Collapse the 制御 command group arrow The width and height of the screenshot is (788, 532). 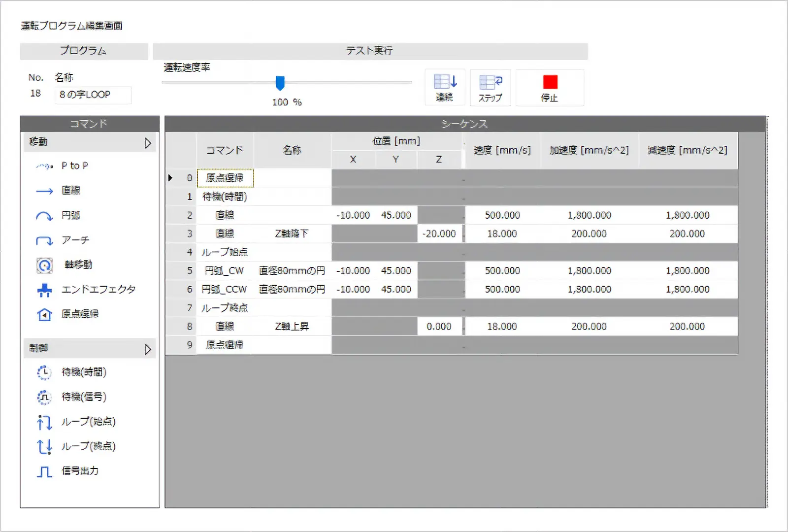[148, 349]
